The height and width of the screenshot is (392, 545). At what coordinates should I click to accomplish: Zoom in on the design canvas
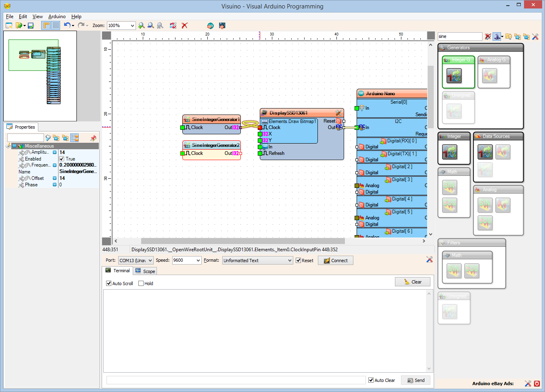point(141,25)
